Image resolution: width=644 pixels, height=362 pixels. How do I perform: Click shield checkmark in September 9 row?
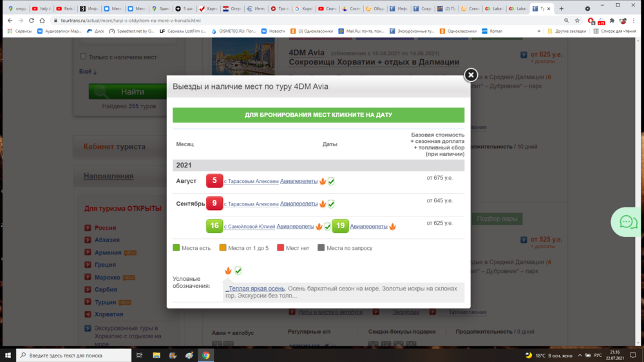[x=331, y=204]
